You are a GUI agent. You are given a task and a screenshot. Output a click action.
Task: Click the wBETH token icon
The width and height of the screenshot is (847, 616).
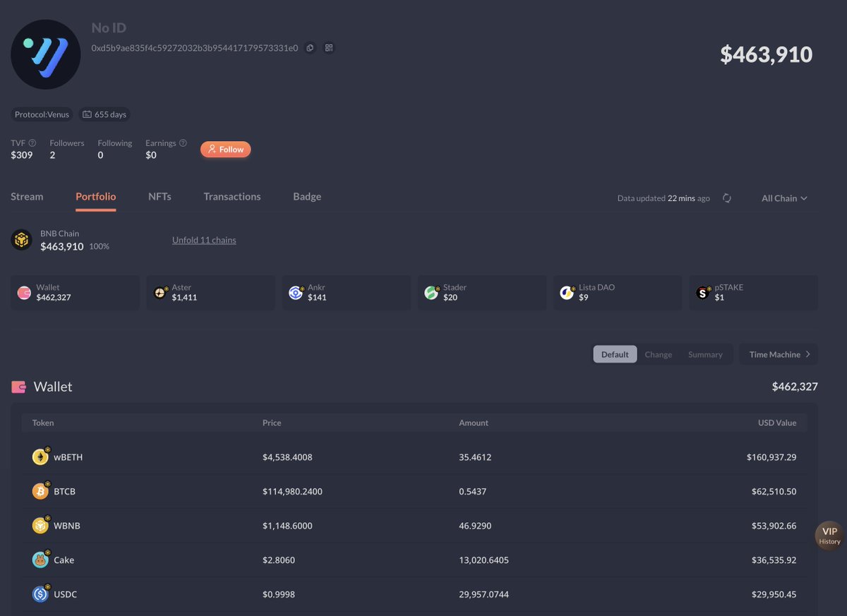(x=41, y=457)
